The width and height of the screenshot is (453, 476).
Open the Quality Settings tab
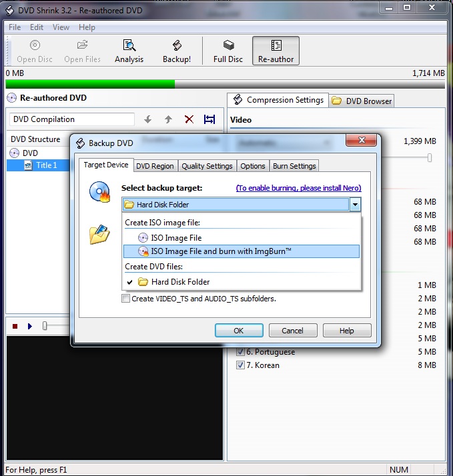(x=207, y=166)
